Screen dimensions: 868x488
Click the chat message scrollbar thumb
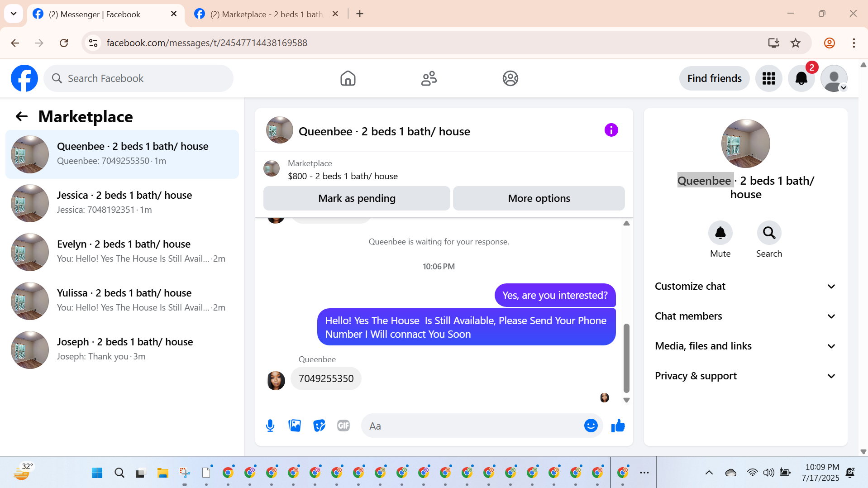click(x=626, y=358)
